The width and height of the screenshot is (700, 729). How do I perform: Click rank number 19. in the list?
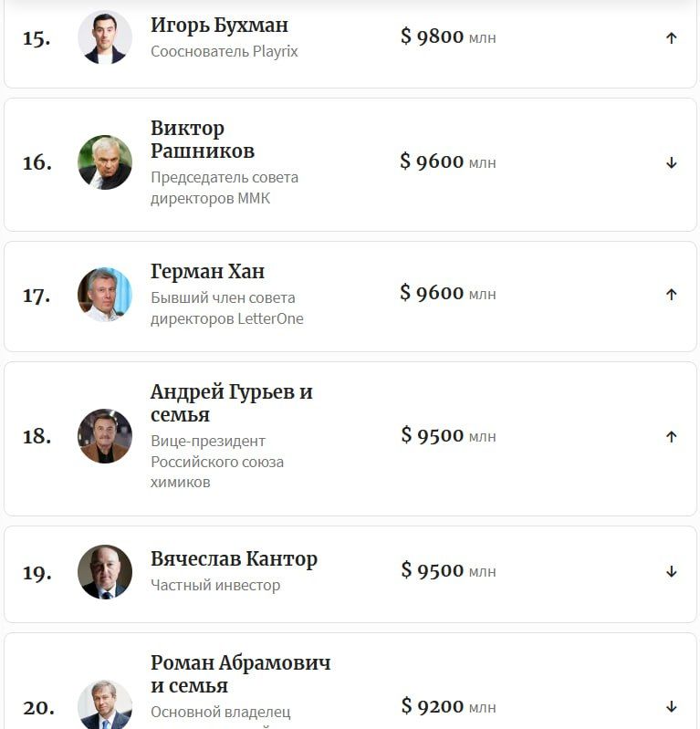click(37, 573)
